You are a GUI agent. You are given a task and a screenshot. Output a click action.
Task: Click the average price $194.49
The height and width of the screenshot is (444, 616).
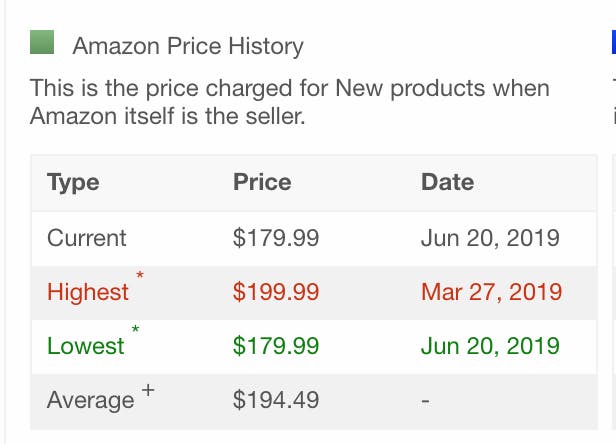click(276, 400)
